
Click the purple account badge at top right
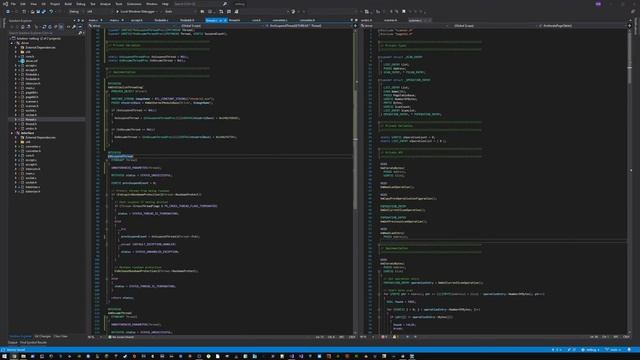point(598,4)
